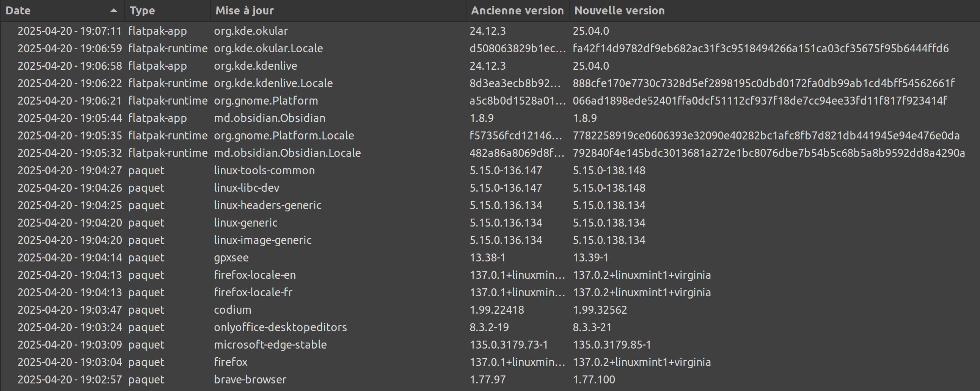Click the org.kde.okular.Locale runtime row
The height and width of the screenshot is (391, 980).
click(268, 48)
